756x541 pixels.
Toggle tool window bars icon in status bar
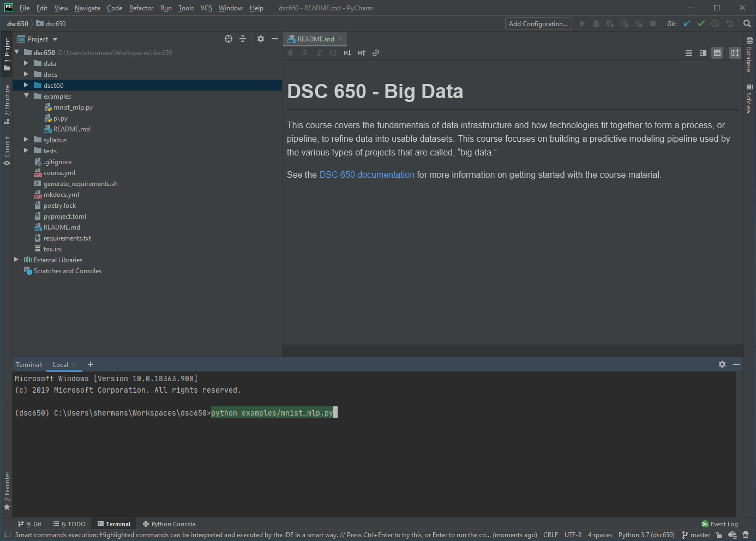point(7,535)
